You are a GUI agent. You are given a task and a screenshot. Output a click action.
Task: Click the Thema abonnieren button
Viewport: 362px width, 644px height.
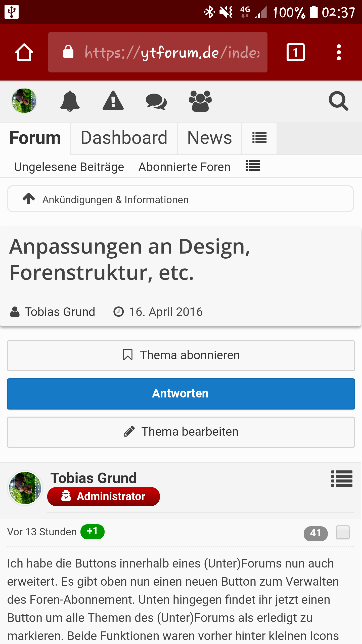pyautogui.click(x=181, y=355)
